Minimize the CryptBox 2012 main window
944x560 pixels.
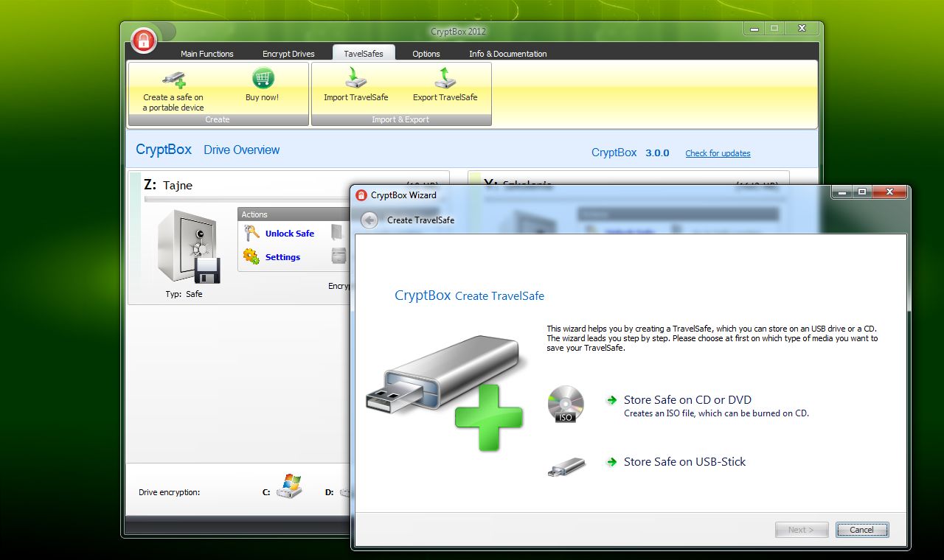pyautogui.click(x=754, y=28)
